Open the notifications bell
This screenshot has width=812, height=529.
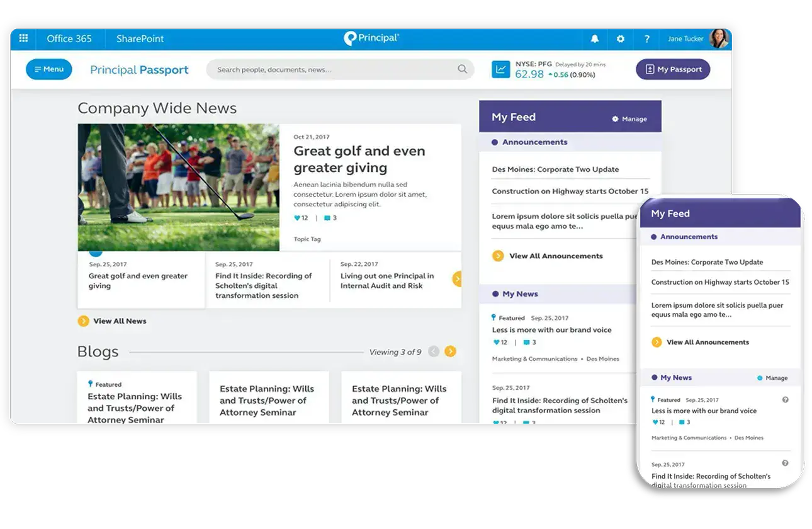pyautogui.click(x=594, y=38)
